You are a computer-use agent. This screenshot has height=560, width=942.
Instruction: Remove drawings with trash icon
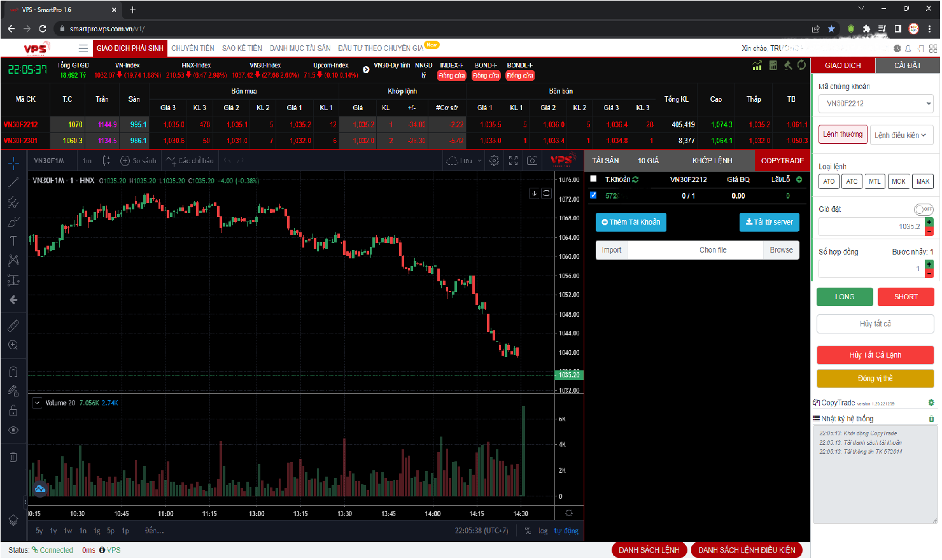[x=13, y=457]
